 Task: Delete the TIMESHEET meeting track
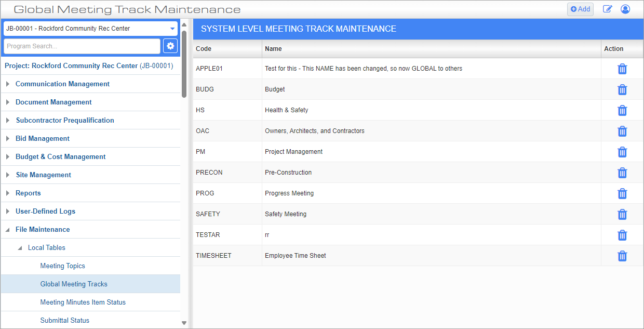pos(622,256)
